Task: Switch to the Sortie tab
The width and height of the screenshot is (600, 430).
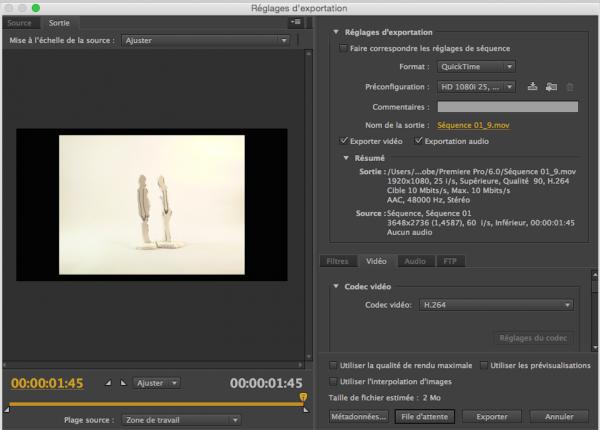Action: pyautogui.click(x=59, y=23)
